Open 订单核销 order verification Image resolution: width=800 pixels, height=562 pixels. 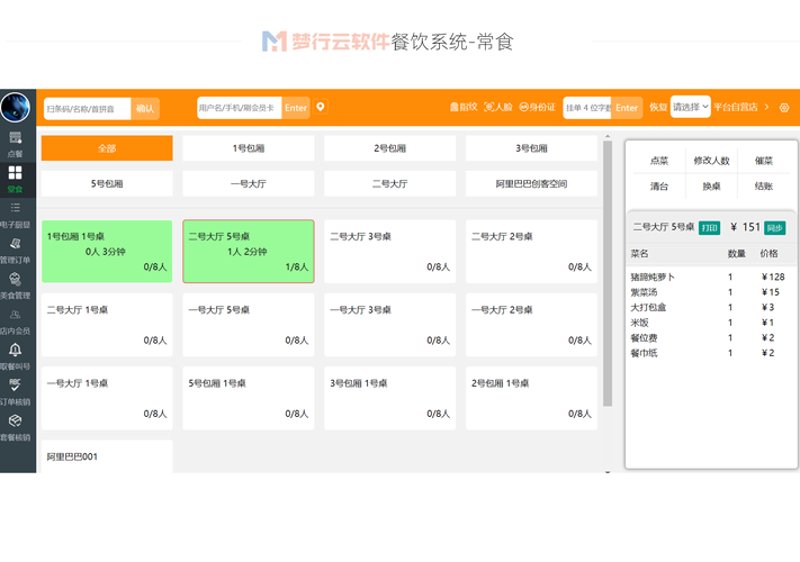pyautogui.click(x=15, y=392)
